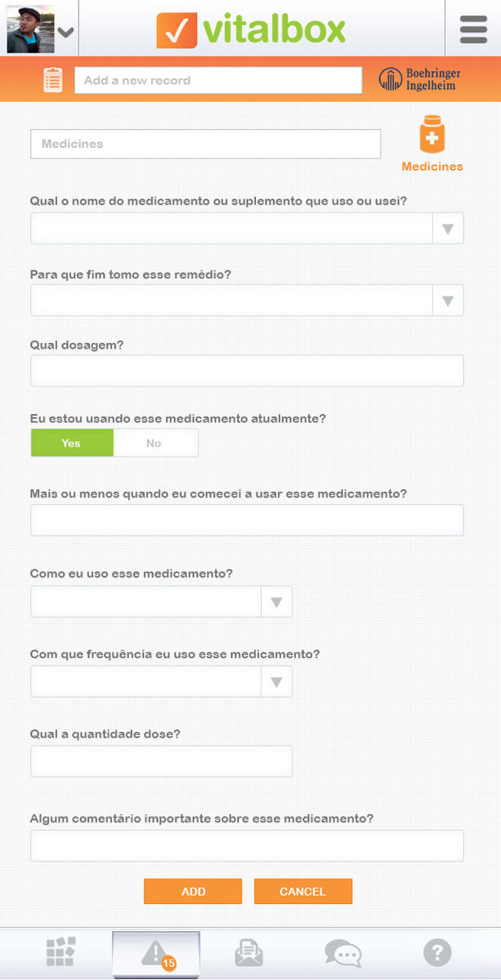Open alerts tab with 15 badge
Screen dimensions: 501x980
pos(155,953)
